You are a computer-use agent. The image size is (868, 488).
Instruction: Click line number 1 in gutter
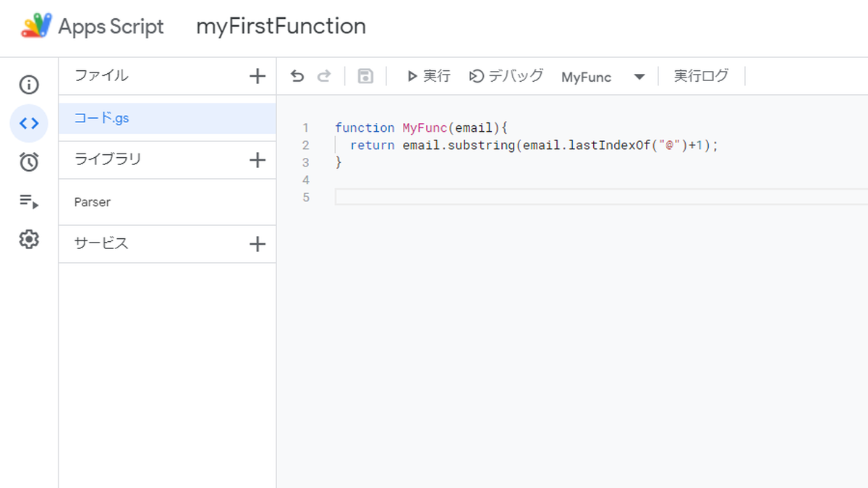pos(306,127)
